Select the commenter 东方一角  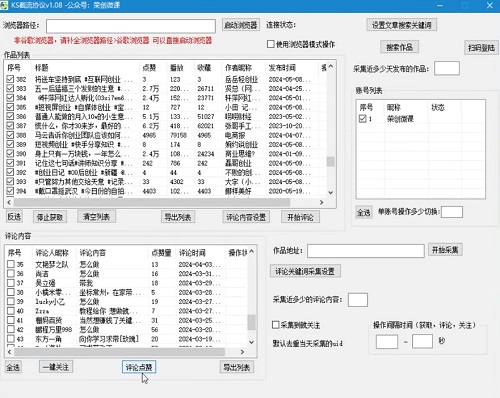coord(48,339)
